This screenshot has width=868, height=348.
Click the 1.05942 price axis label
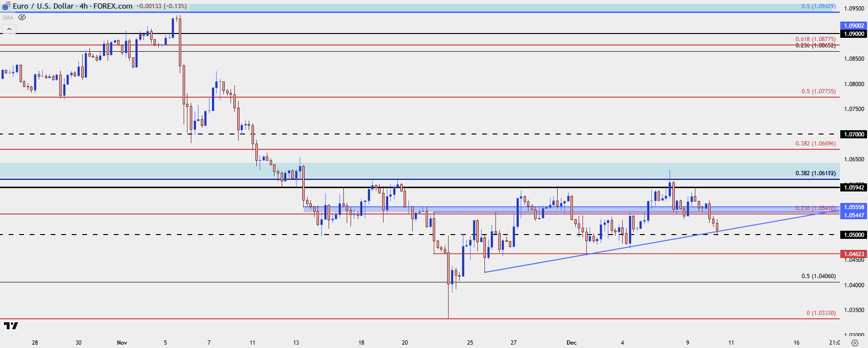click(x=854, y=187)
